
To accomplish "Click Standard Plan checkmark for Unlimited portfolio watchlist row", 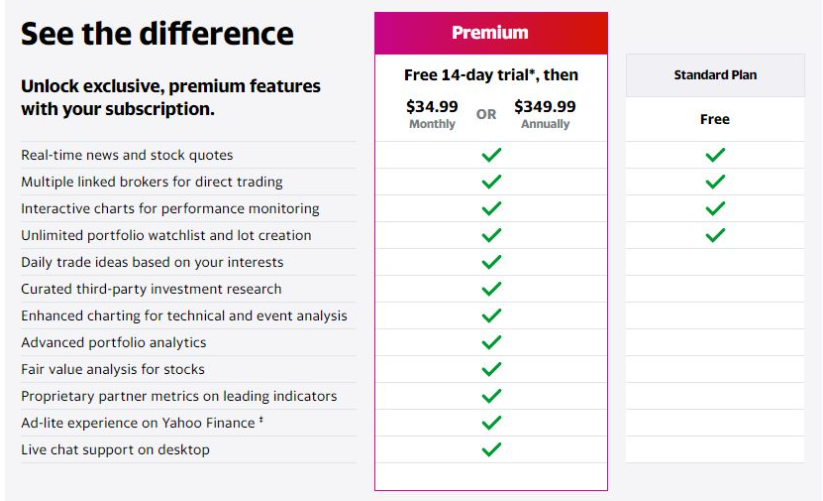I will (715, 235).
